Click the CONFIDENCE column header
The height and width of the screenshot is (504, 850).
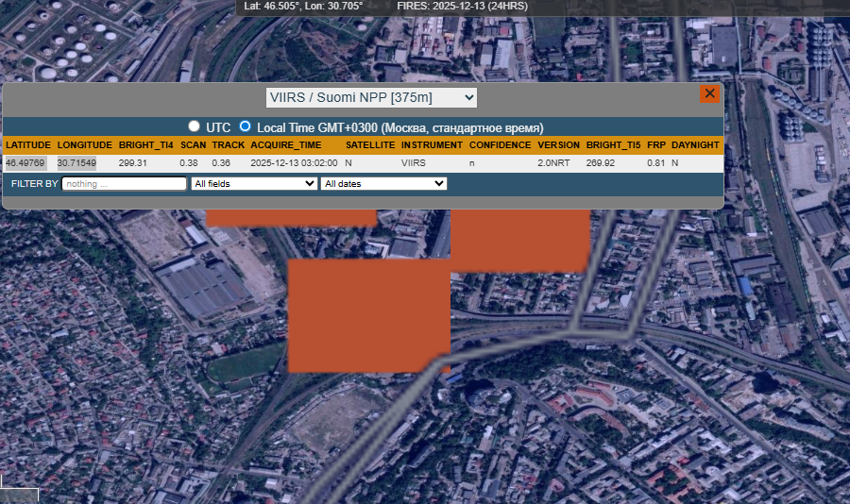pos(501,145)
